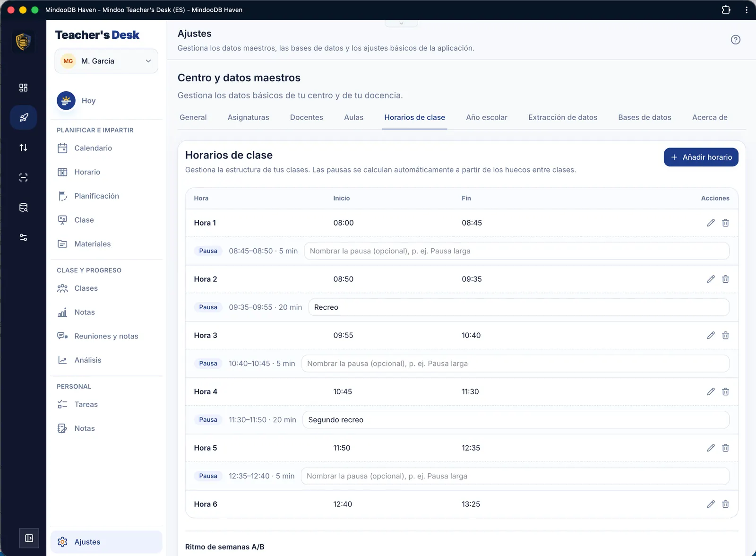Click pause name field for 08:45–08:50
The height and width of the screenshot is (556, 756).
pyautogui.click(x=516, y=251)
